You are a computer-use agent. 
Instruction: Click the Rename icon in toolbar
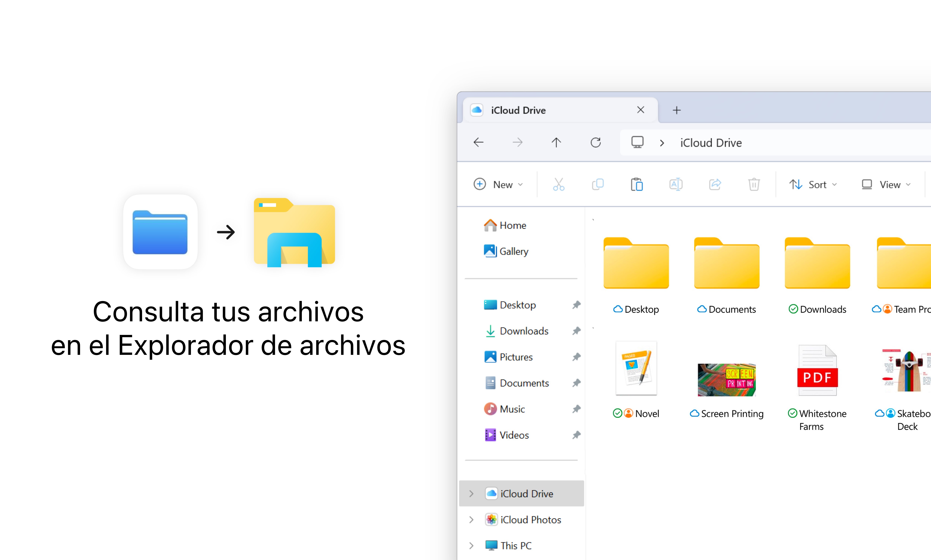pos(676,184)
